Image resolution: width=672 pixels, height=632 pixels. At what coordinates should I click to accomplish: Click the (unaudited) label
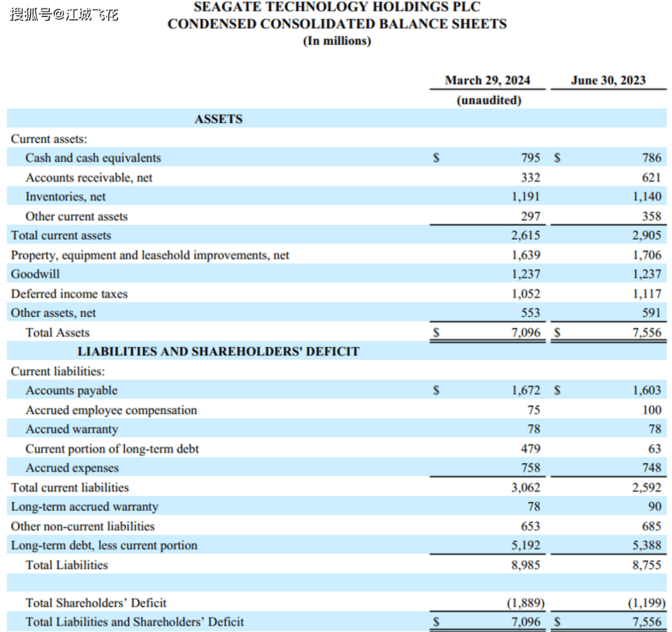tap(489, 100)
